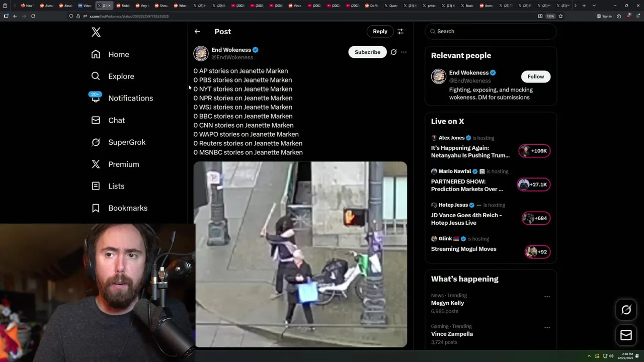
Task: Click the Grok explain icon beside Subscribe
Action: pos(393,52)
